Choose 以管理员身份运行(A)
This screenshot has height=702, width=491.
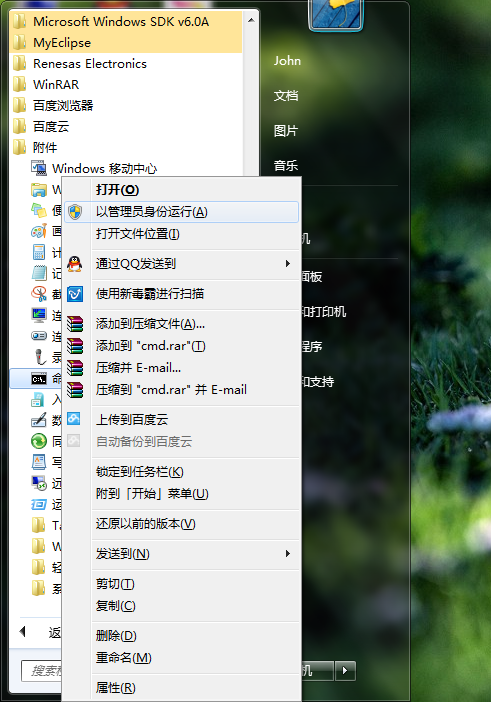(182, 212)
